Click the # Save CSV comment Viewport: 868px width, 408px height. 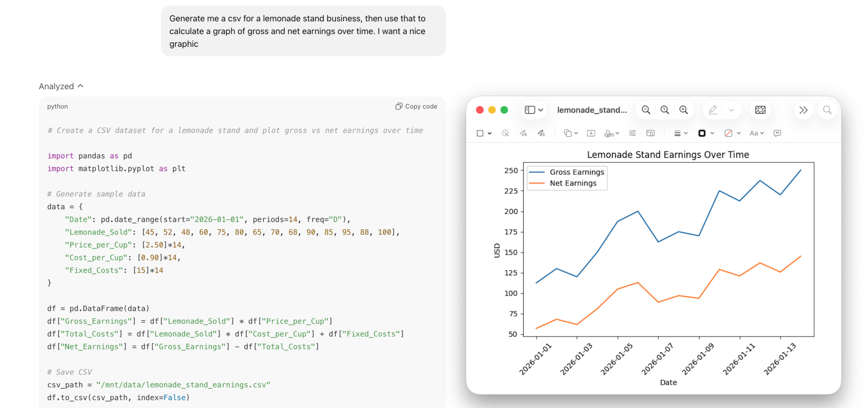tap(69, 372)
